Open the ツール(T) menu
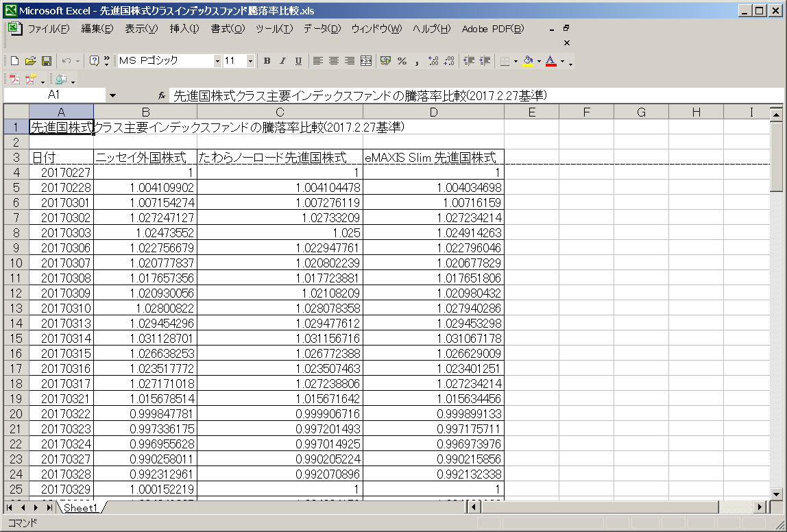787x532 pixels. 274,29
